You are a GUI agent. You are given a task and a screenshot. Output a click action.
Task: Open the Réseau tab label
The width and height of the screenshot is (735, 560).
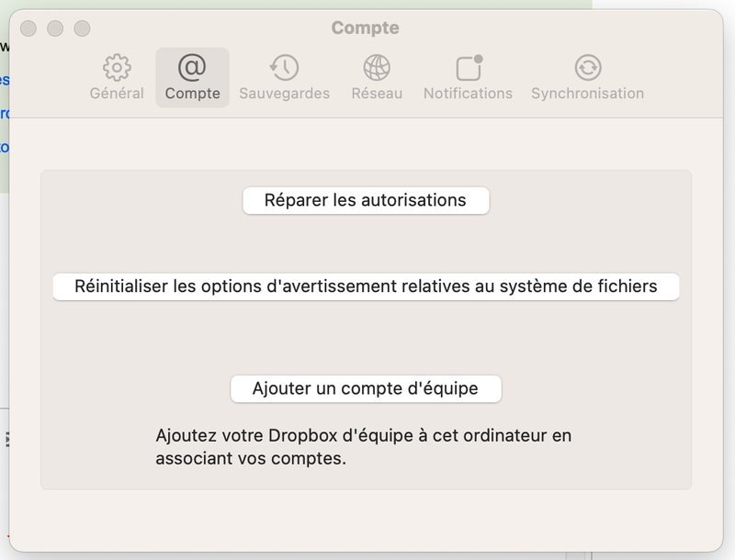point(377,93)
